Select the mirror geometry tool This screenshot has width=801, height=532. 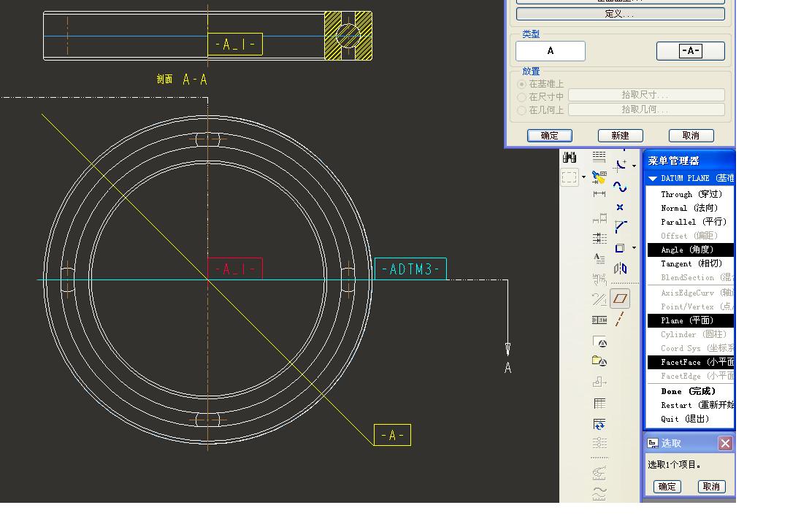tap(620, 268)
